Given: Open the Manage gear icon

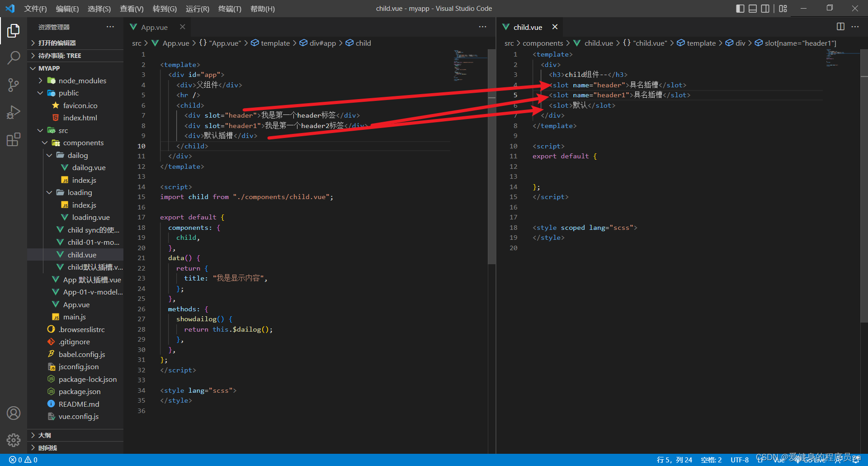Looking at the screenshot, I should coord(14,440).
